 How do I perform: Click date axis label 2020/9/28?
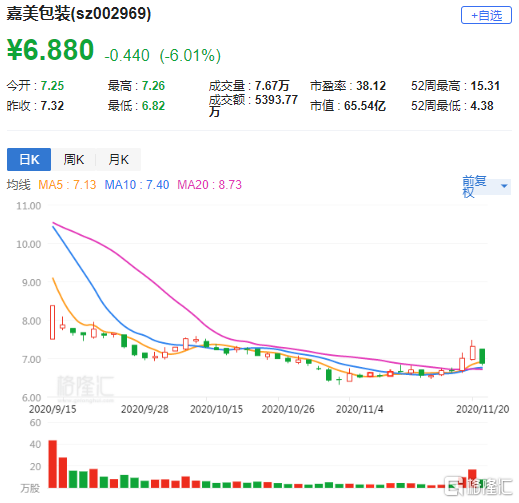145,409
